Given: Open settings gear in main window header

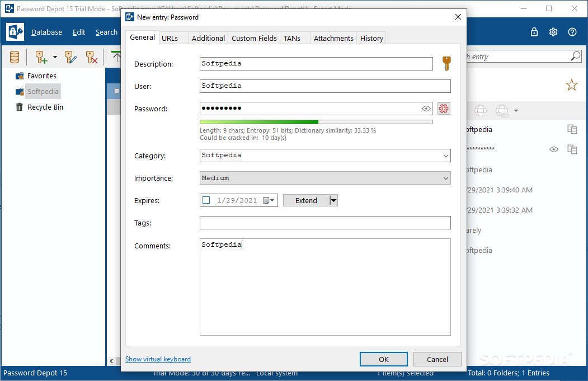Looking at the screenshot, I should pyautogui.click(x=553, y=32).
